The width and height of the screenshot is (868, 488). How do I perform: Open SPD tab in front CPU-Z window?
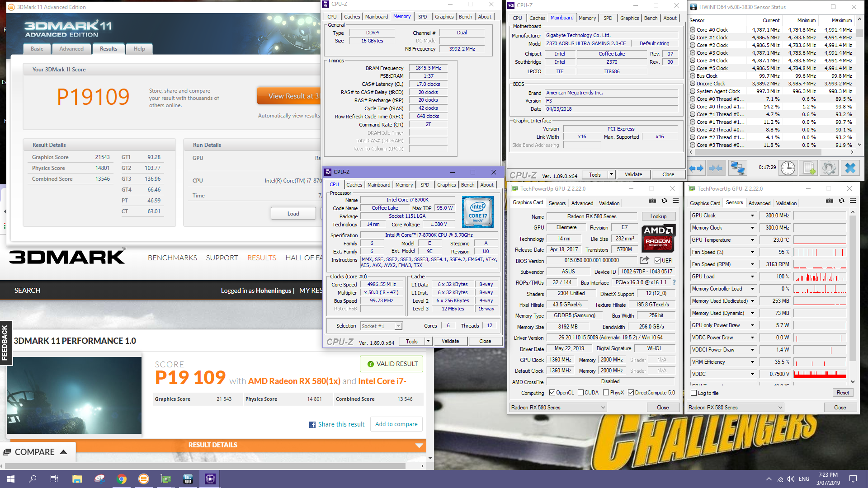425,185
